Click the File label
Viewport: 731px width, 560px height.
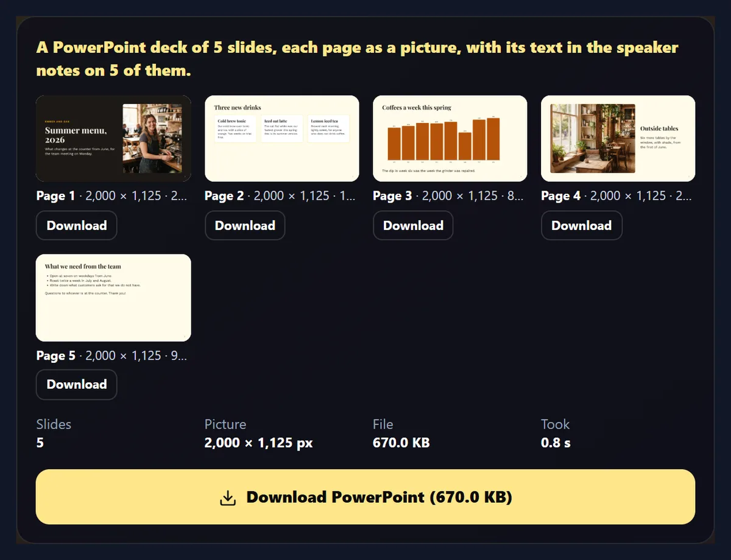tap(383, 424)
